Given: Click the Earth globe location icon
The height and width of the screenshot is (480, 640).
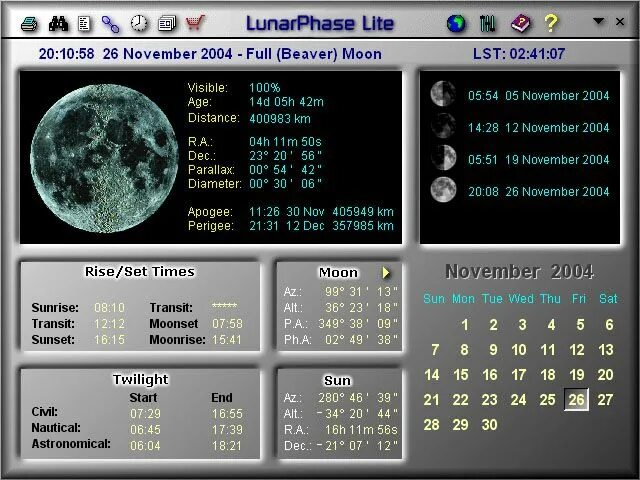Looking at the screenshot, I should coord(456,23).
